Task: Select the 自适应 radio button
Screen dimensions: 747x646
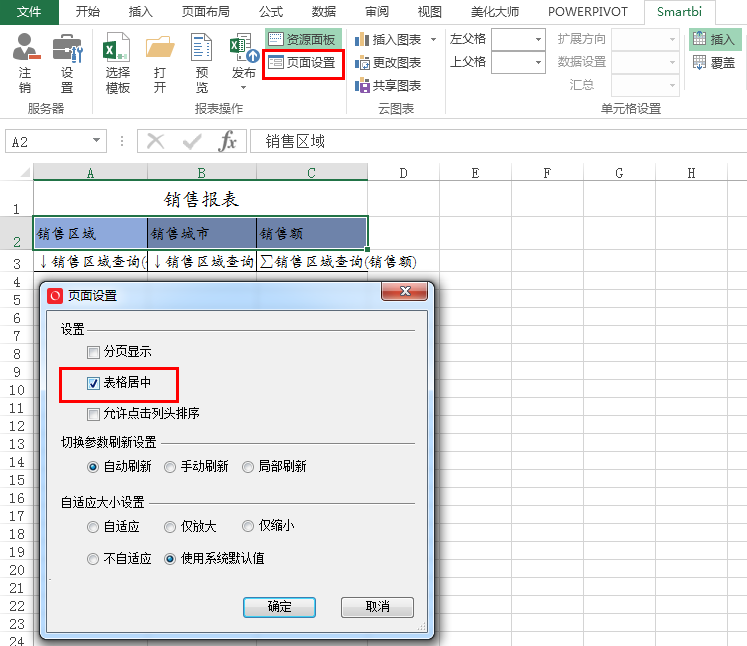Action: pyautogui.click(x=93, y=527)
